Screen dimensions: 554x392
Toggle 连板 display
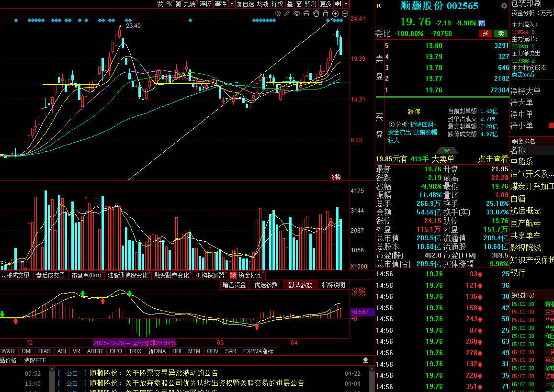pyautogui.click(x=205, y=4)
